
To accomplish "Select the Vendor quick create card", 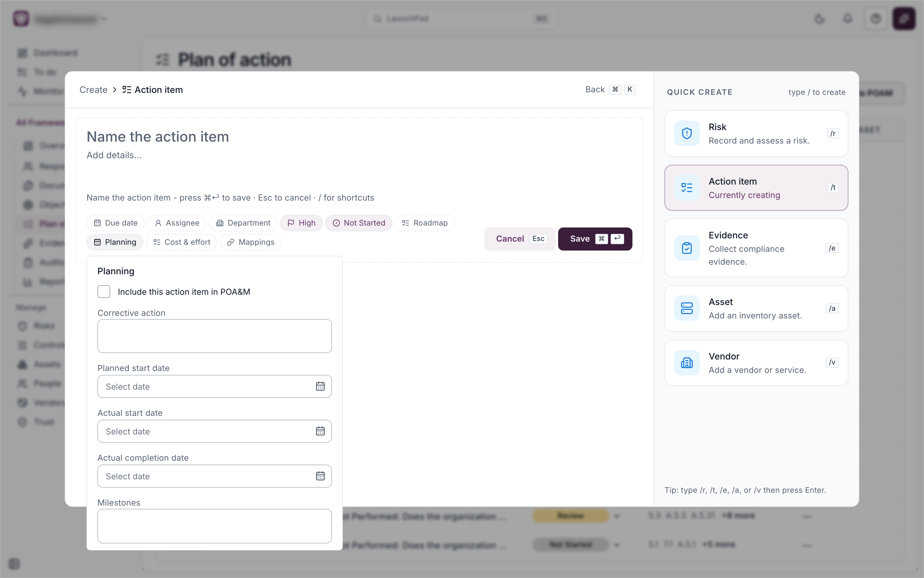I will pyautogui.click(x=756, y=363).
